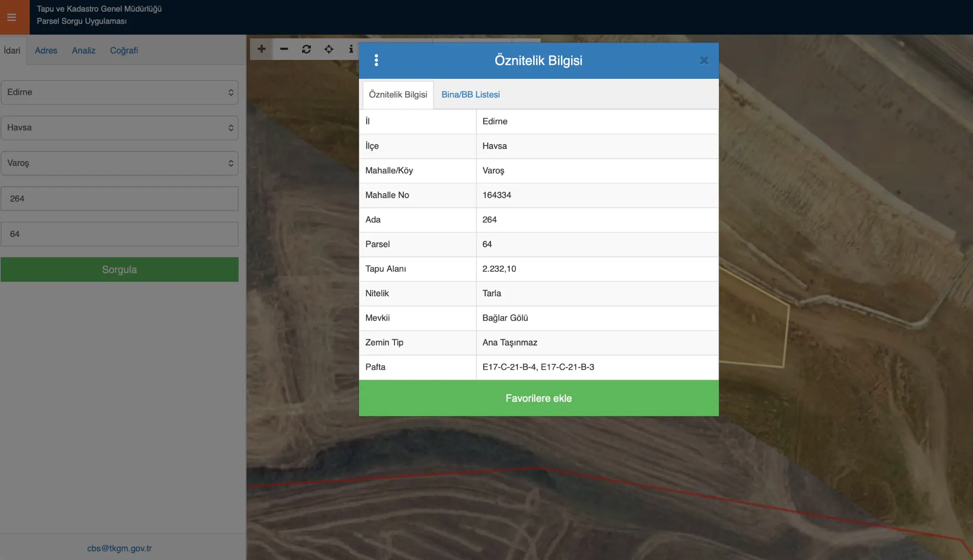The width and height of the screenshot is (973, 560).
Task: Close the Öznitelik Bilgisi dialog
Action: coord(703,61)
